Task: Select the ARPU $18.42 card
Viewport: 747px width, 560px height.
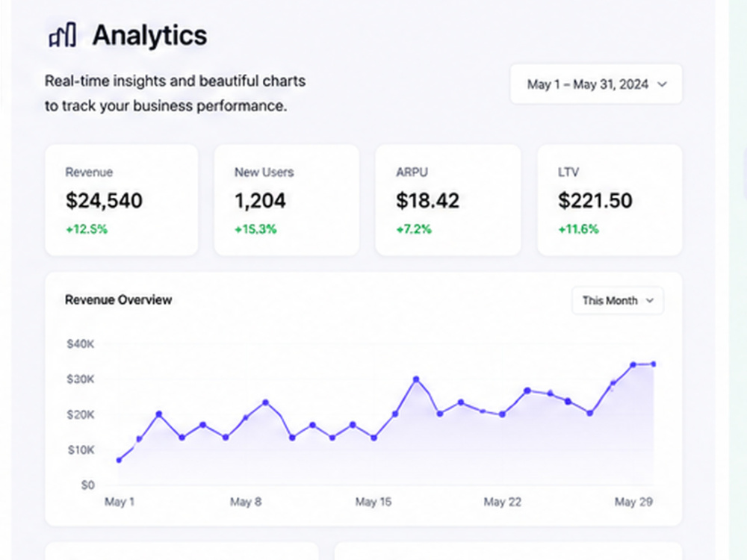Action: tap(447, 200)
